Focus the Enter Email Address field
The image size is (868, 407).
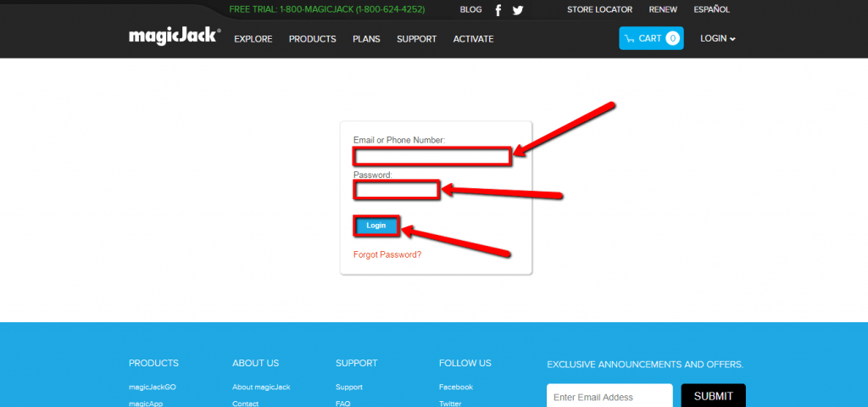click(609, 395)
